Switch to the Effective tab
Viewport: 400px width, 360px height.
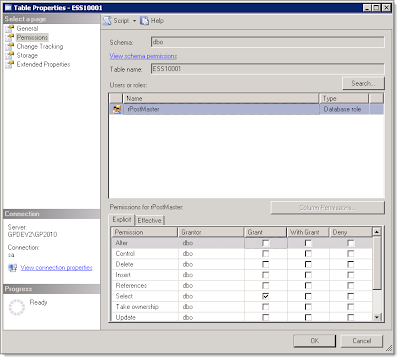pyautogui.click(x=150, y=220)
